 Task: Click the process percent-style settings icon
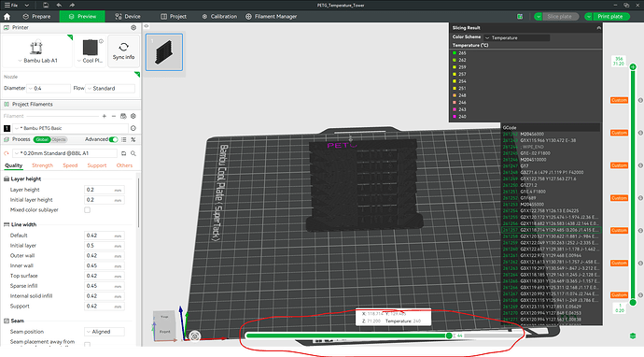[133, 139]
